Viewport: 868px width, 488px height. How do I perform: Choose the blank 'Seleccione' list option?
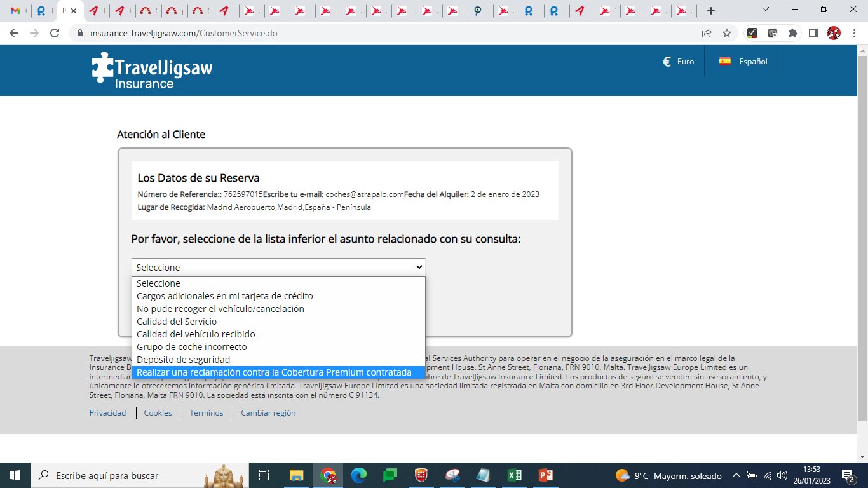coord(278,283)
